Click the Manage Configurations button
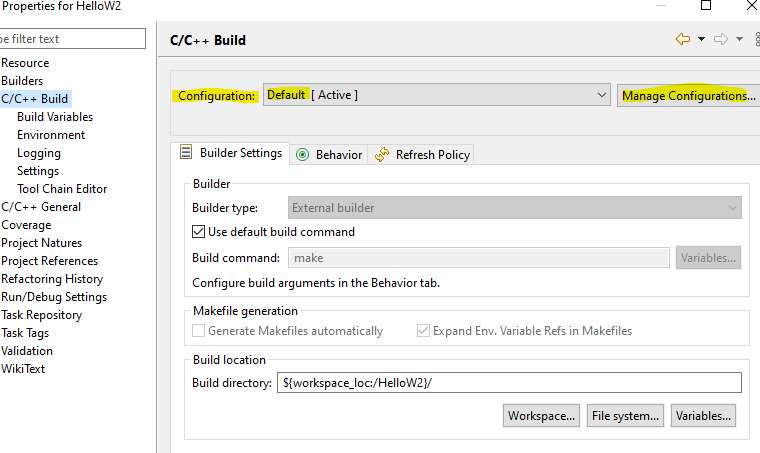 click(689, 95)
